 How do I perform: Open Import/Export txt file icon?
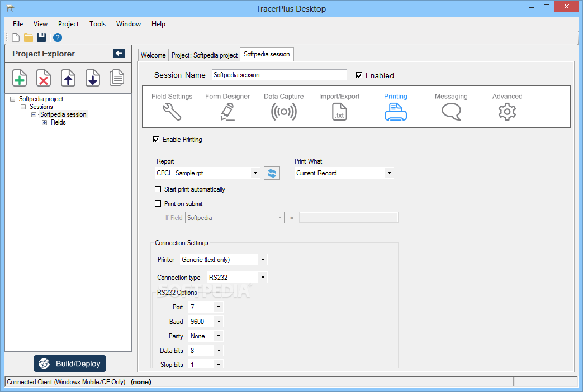pos(339,112)
